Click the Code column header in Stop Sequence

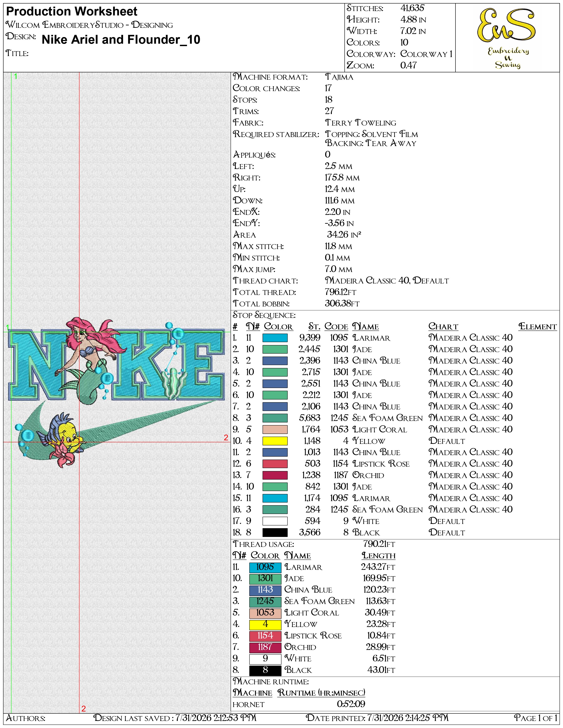[x=336, y=327]
